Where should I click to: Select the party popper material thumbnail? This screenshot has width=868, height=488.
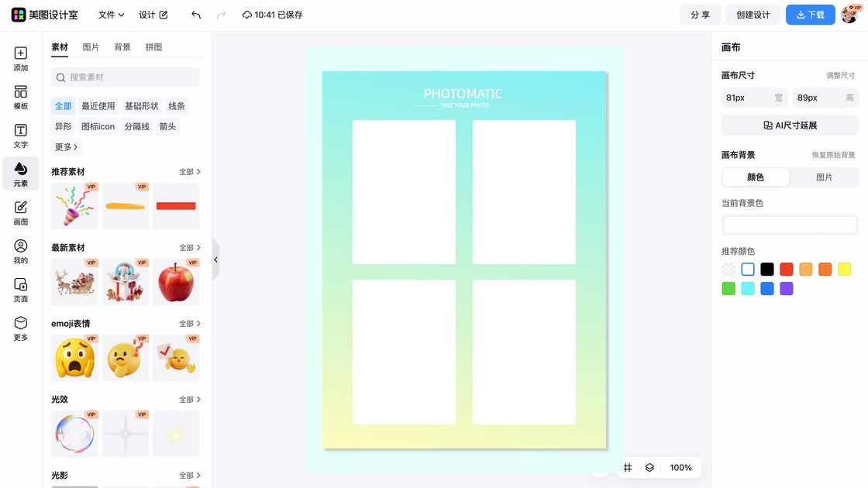(74, 206)
